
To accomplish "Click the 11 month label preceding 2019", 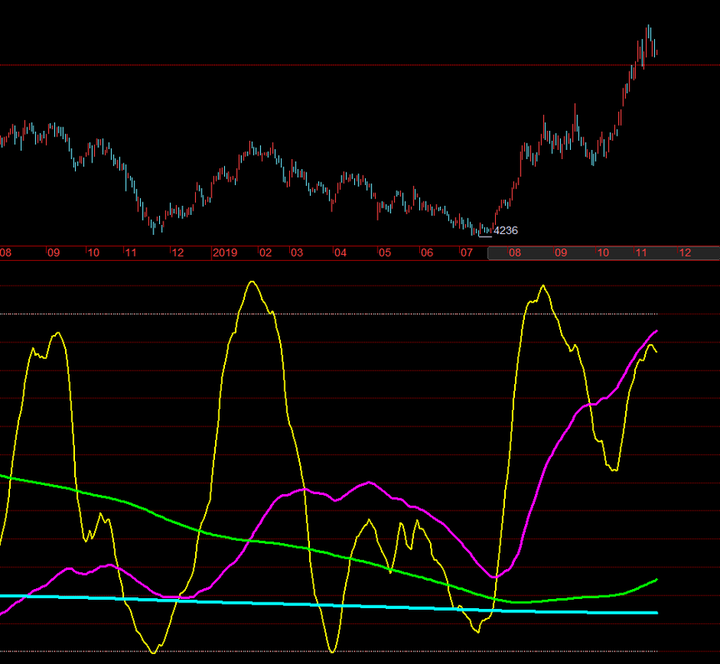I will (131, 253).
